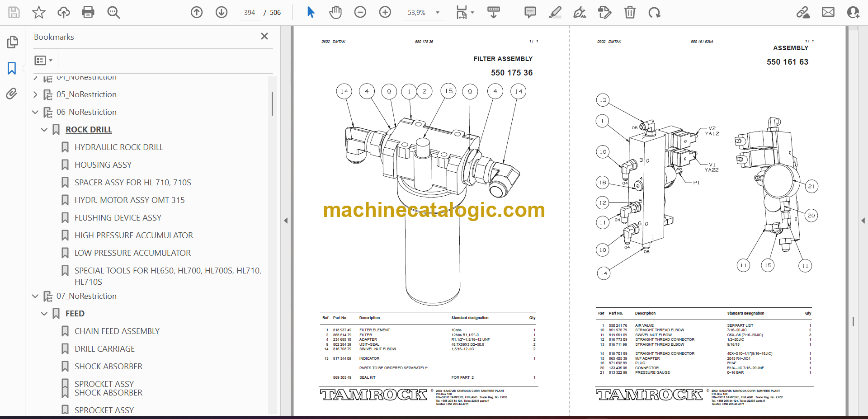This screenshot has height=419, width=868.
Task: Go to CHAIN FEED ASSEMBLY bookmark
Action: click(117, 331)
